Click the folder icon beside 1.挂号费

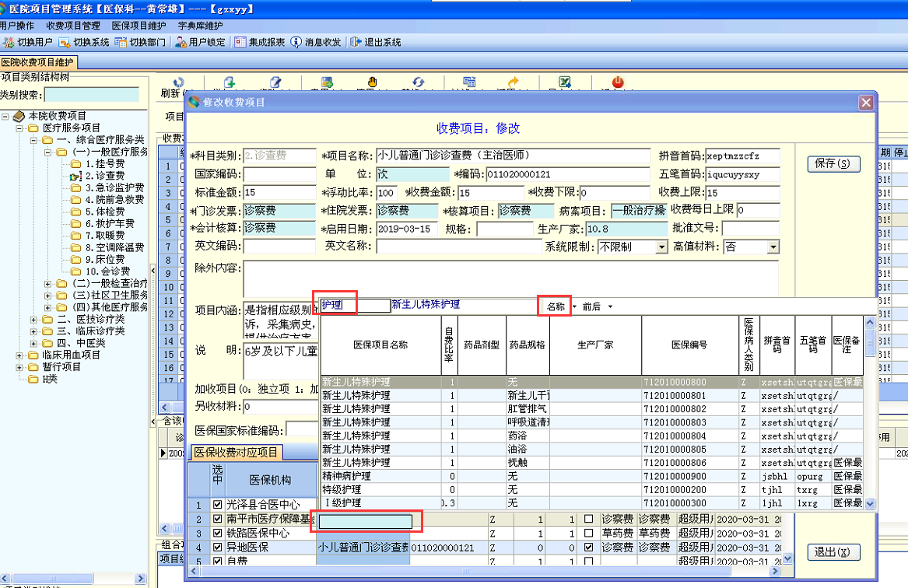75,164
